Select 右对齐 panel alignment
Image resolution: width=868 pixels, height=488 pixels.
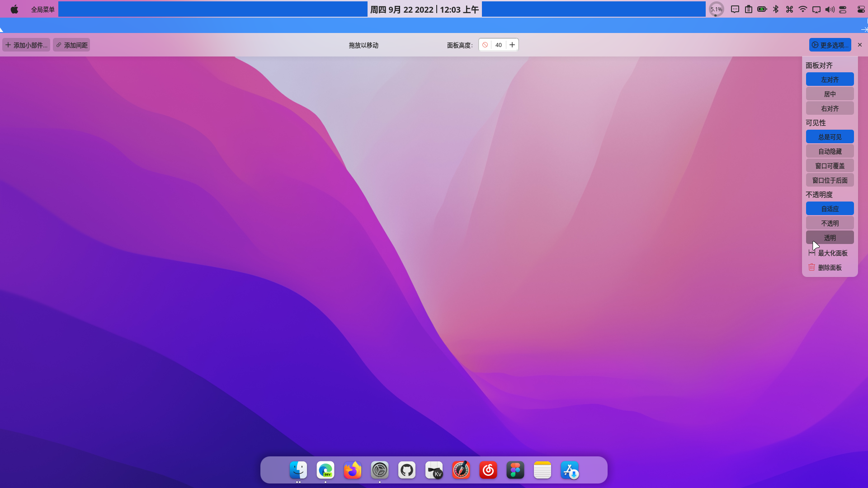coord(830,108)
